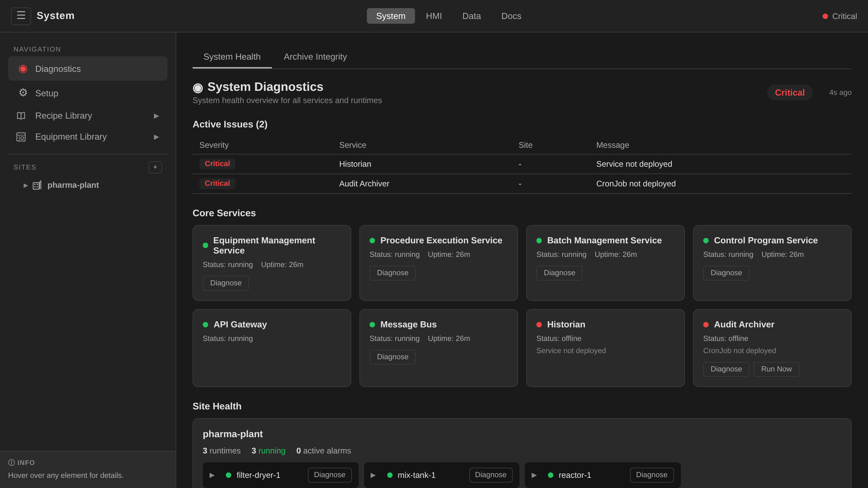The image size is (868, 488).
Task: Click the '4s ago' refresh timestamp
Action: tap(840, 93)
